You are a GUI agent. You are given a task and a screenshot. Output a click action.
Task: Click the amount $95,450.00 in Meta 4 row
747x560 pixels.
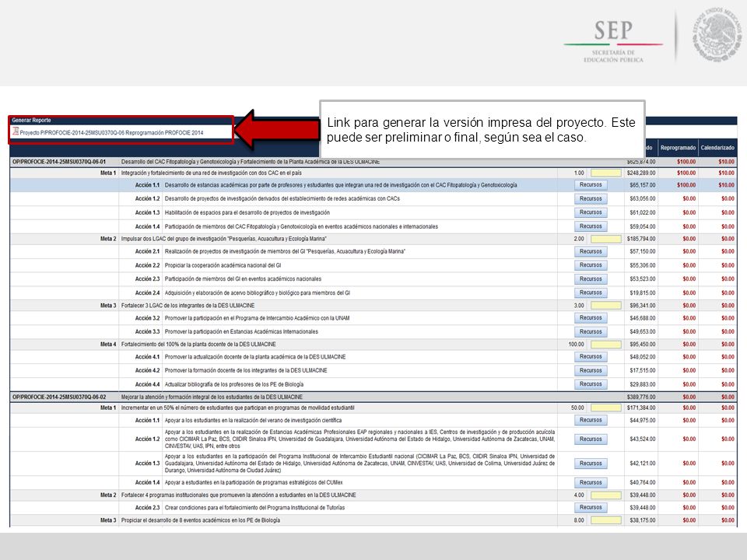pos(642,345)
